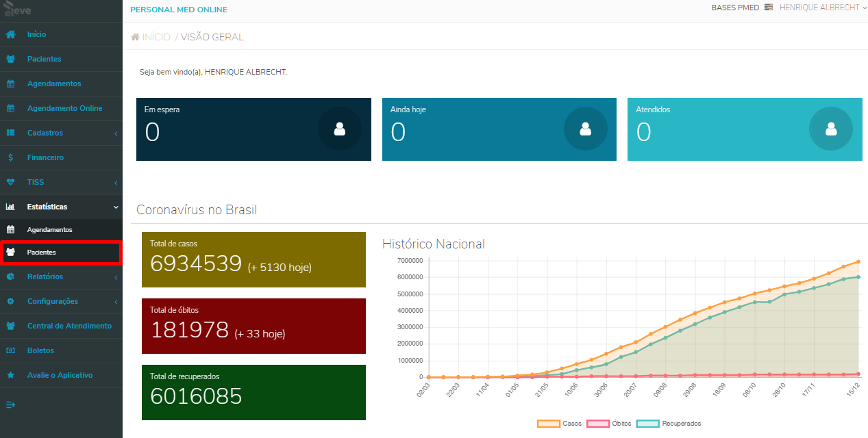Open Início in the sidebar

click(61, 34)
